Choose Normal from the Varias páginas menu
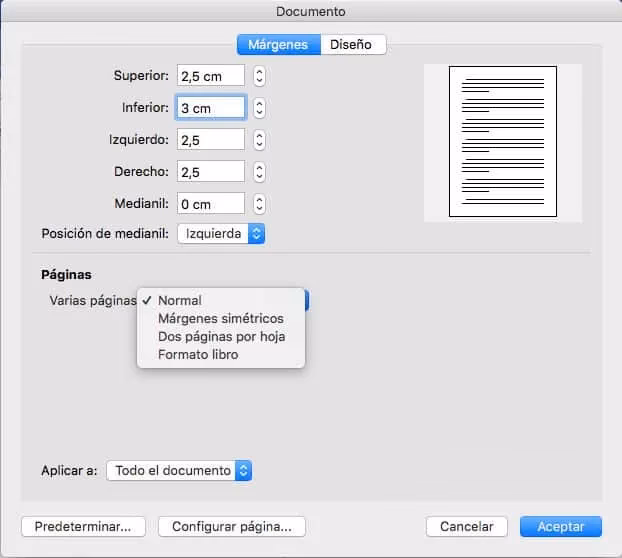This screenshot has width=622, height=558. (x=180, y=300)
